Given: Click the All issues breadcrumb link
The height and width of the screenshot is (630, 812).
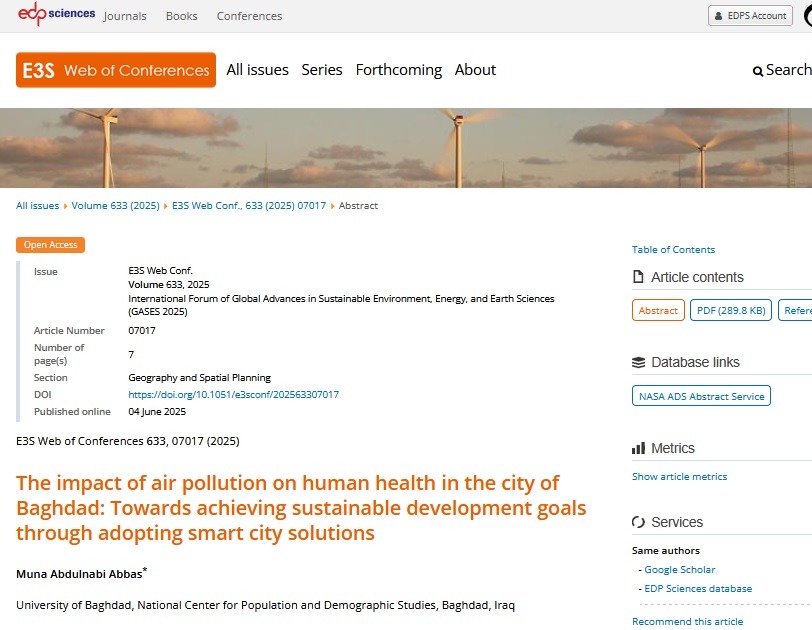Looking at the screenshot, I should tap(37, 206).
